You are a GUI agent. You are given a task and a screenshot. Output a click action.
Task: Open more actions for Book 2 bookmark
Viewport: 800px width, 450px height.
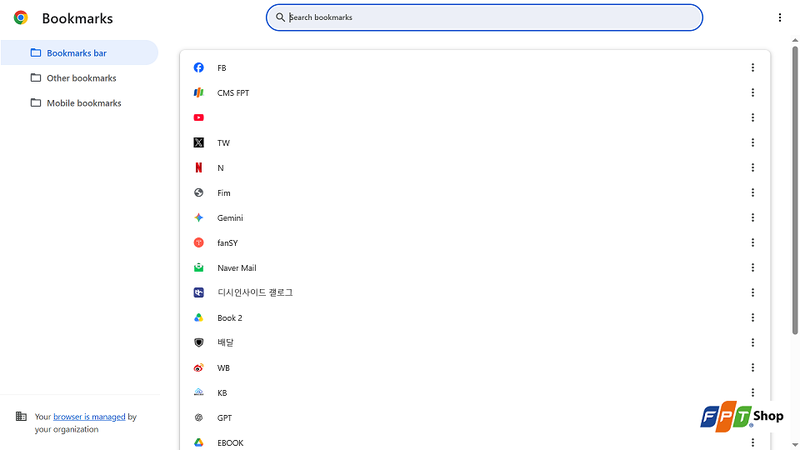[753, 318]
